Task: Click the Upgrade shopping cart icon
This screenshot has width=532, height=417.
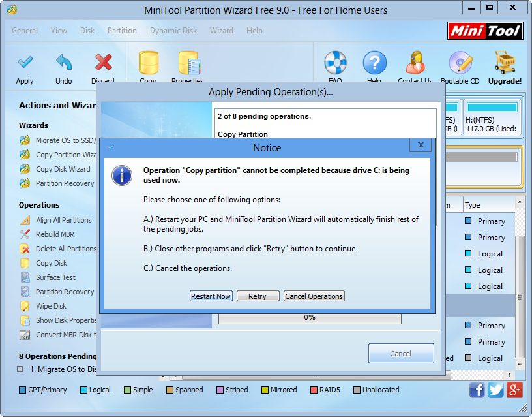Action: (x=505, y=63)
